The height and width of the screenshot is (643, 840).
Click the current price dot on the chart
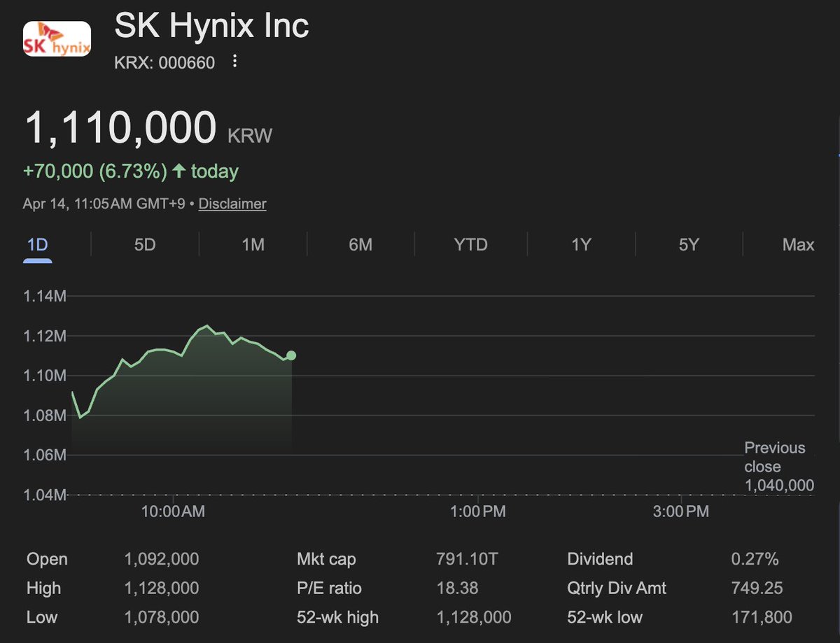[291, 355]
